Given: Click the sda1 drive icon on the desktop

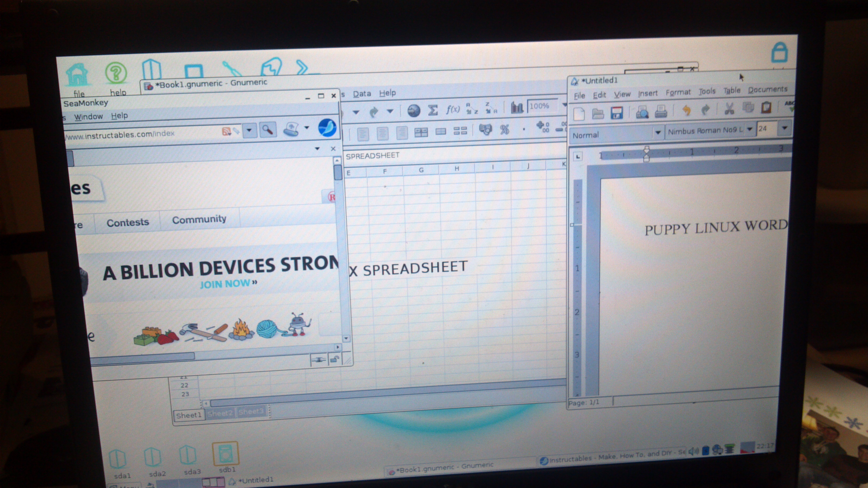Looking at the screenshot, I should (x=118, y=459).
